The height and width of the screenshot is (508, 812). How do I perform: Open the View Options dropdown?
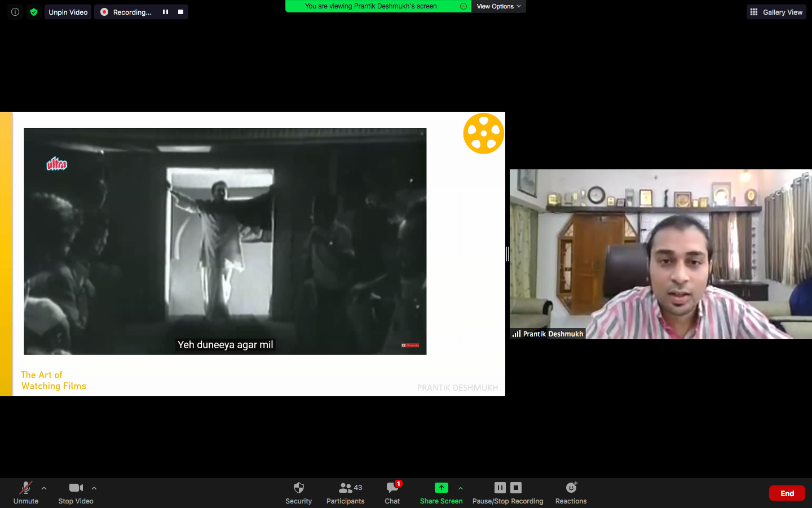pos(498,6)
